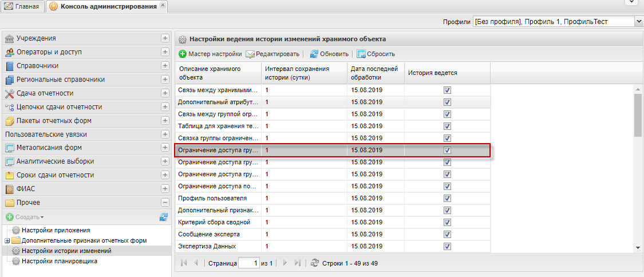The image size is (644, 277).
Task: Expand the Учреждения section
Action: (x=165, y=38)
